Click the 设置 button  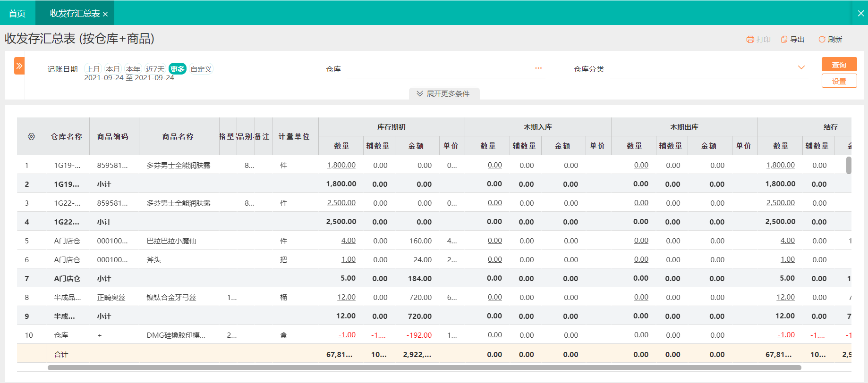point(839,81)
